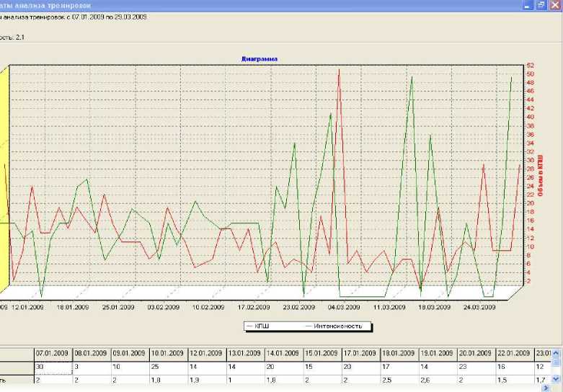
Task: Click the Диаграмма chart title
Action: [260, 59]
